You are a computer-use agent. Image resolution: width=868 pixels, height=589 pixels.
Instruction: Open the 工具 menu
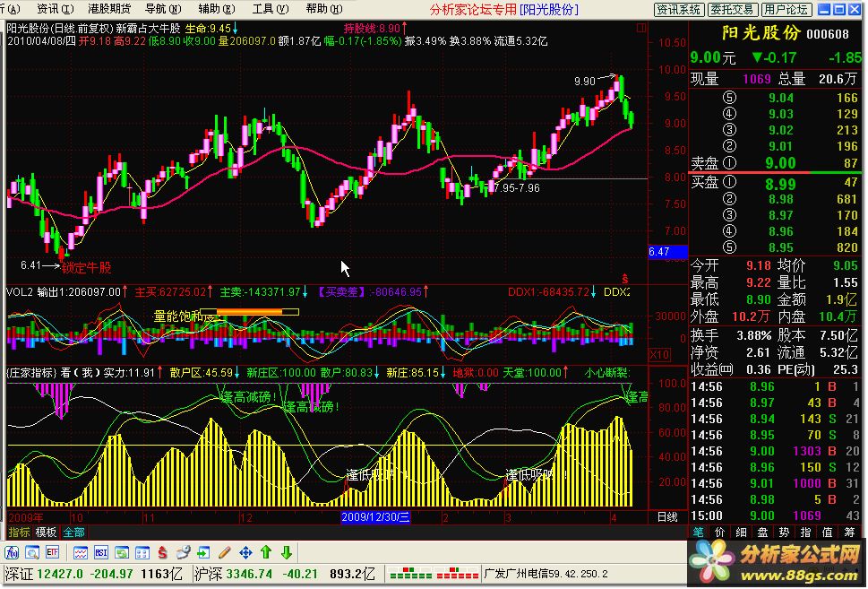271,8
